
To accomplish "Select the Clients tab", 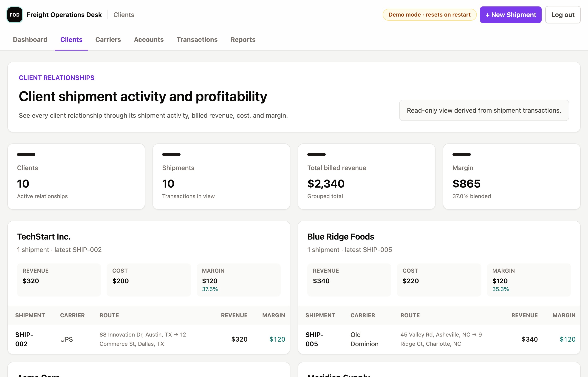I will tap(71, 40).
